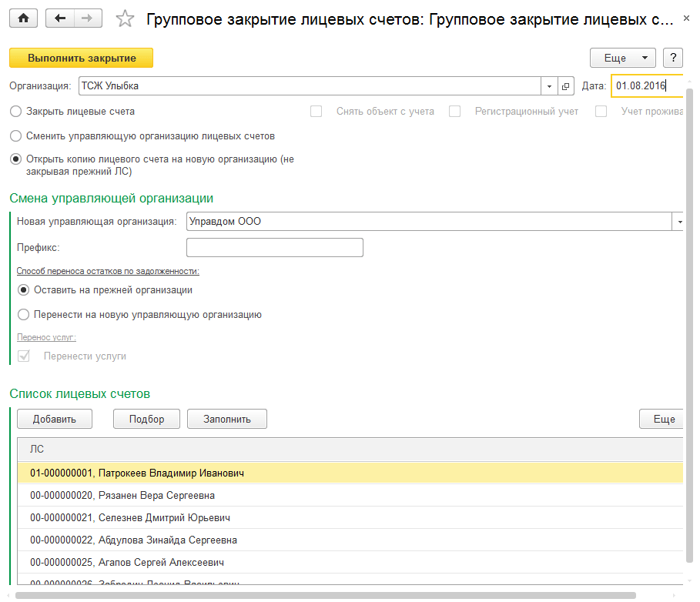The image size is (700, 602).
Task: Click the Дата input field
Action: point(647,86)
